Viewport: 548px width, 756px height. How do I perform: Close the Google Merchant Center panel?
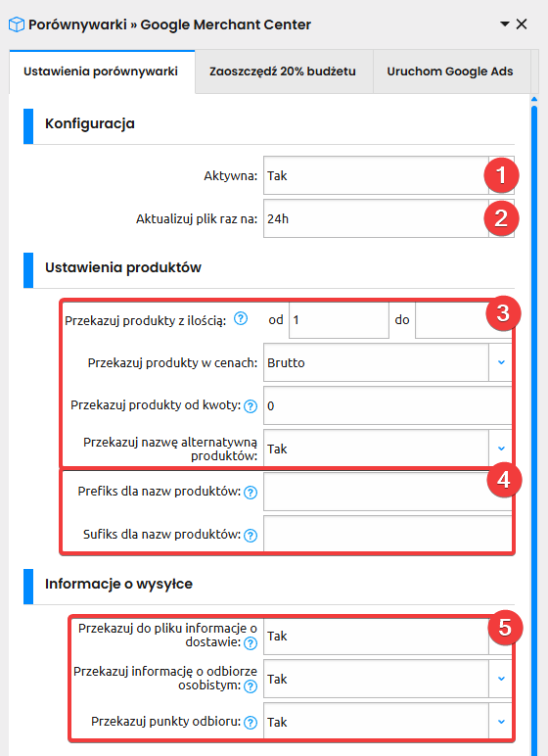(x=522, y=24)
